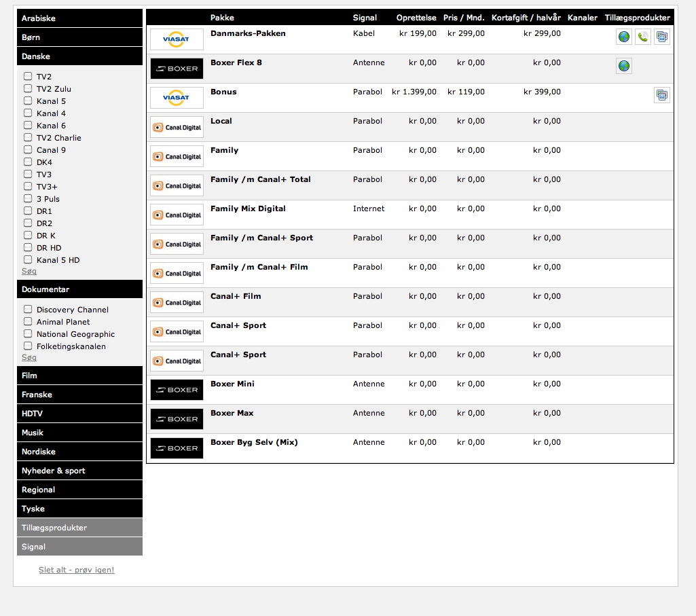Click the Boxer logo beside Boxer Flex 8

tap(177, 69)
